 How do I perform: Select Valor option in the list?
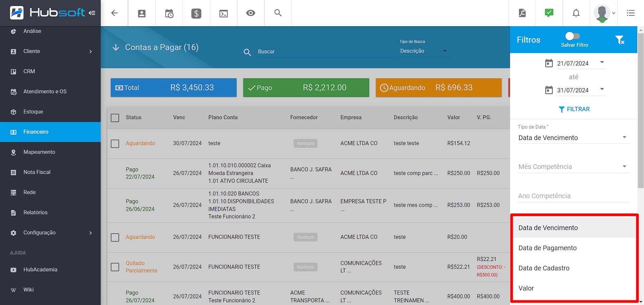click(x=574, y=288)
